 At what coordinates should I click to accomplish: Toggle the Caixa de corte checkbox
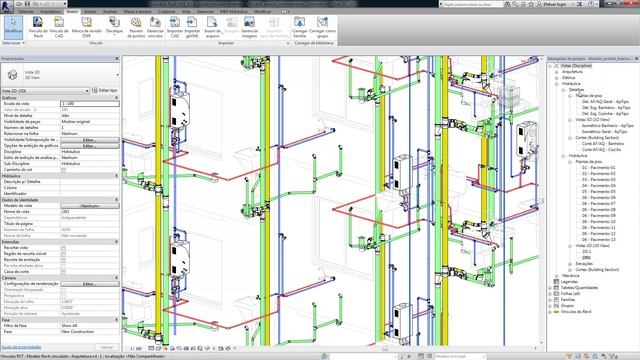pyautogui.click(x=63, y=272)
